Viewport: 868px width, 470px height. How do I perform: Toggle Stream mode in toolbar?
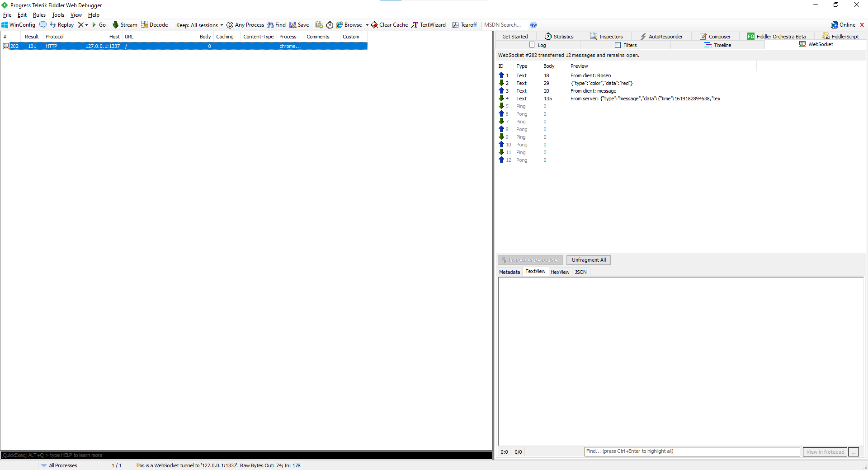tap(125, 25)
